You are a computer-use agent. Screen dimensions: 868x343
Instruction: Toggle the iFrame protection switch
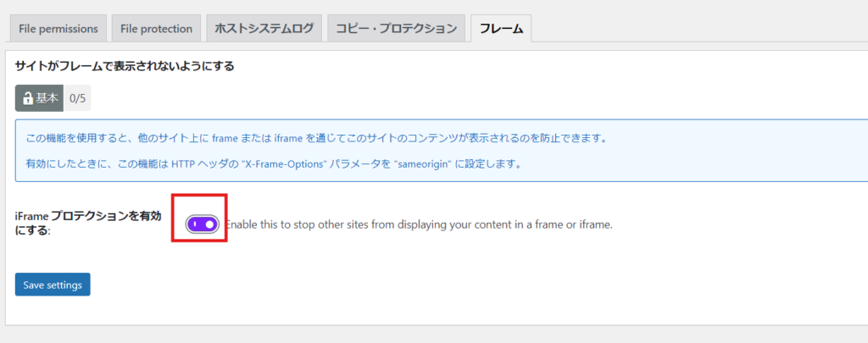[x=203, y=224]
